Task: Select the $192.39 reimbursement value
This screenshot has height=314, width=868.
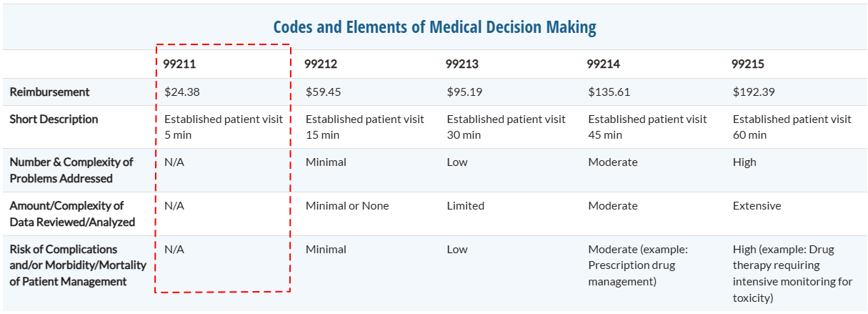Action: pos(754,92)
